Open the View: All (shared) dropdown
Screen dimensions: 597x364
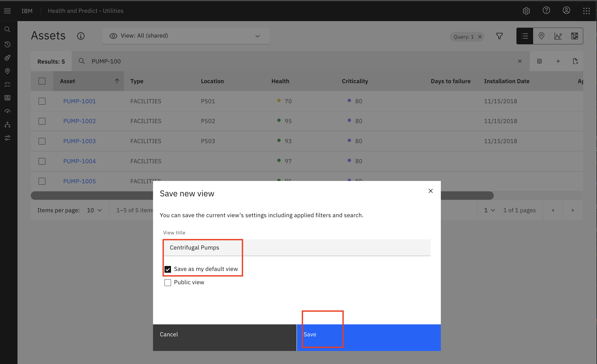(186, 36)
